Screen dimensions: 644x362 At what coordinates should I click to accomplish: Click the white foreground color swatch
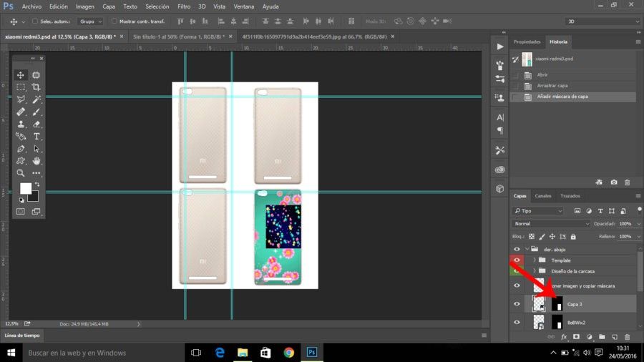pos(26,188)
